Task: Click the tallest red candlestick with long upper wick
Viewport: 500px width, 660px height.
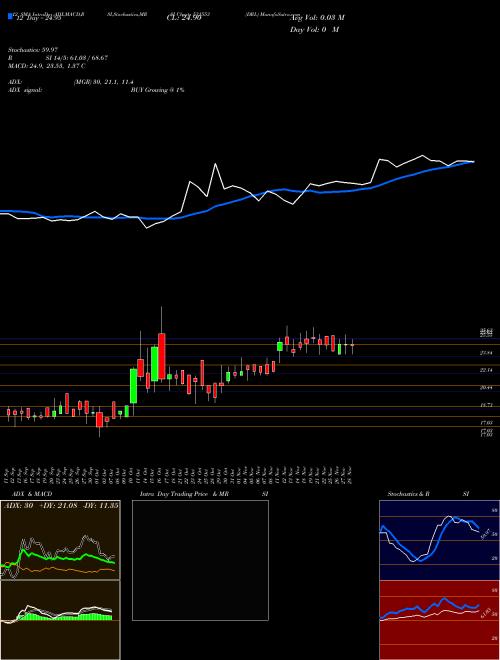Action: tap(162, 356)
